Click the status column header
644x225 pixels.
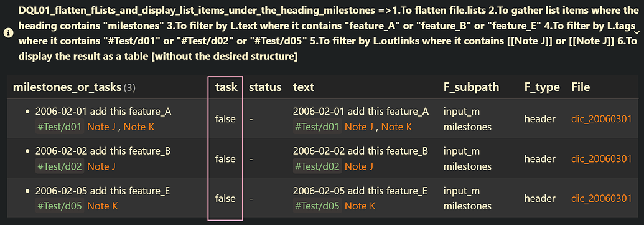pos(265,87)
